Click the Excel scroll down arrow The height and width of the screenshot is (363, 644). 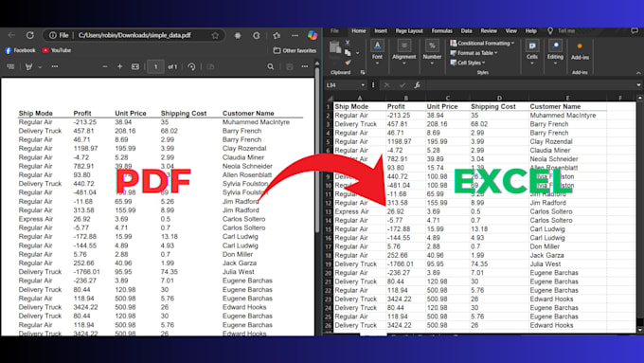640,330
